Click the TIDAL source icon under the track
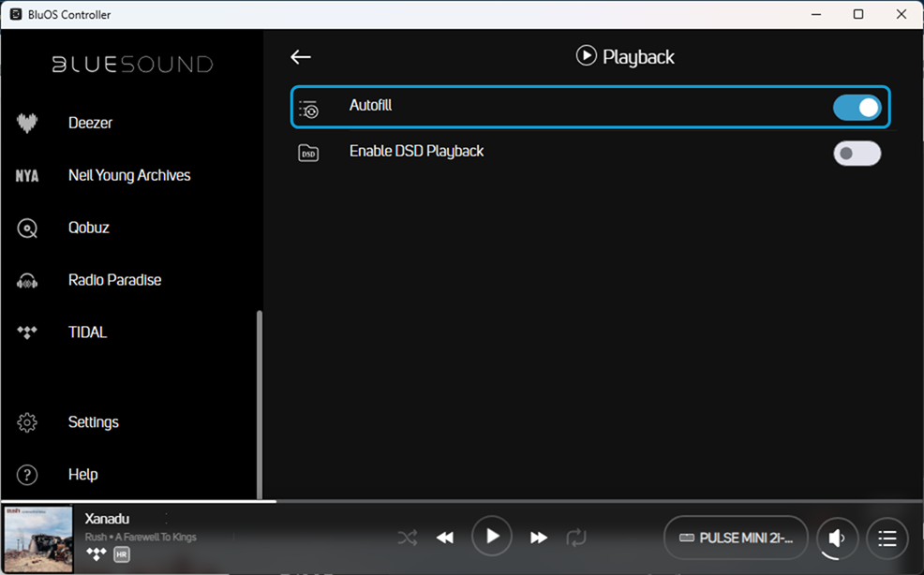Image resolution: width=924 pixels, height=575 pixels. tap(96, 553)
